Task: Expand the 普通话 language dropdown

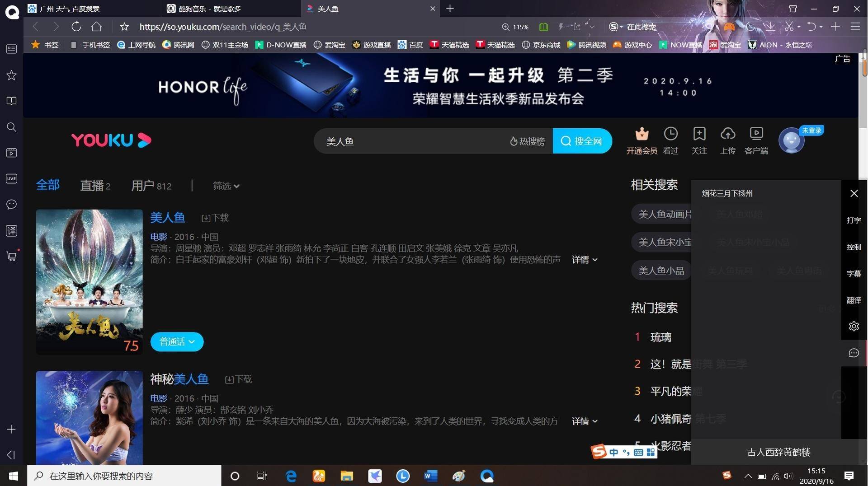Action: tap(177, 341)
